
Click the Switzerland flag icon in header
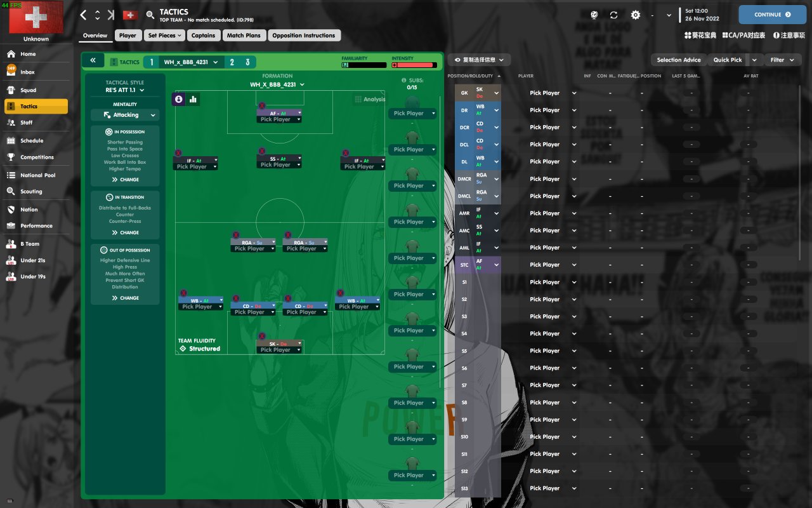(130, 15)
